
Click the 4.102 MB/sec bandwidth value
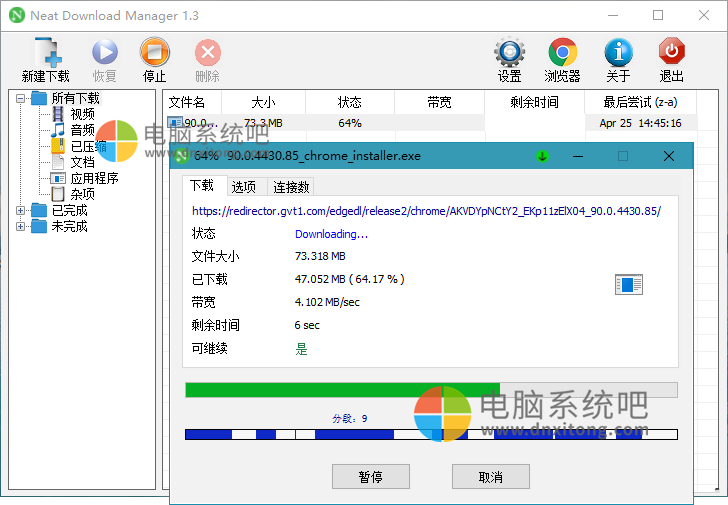point(327,302)
